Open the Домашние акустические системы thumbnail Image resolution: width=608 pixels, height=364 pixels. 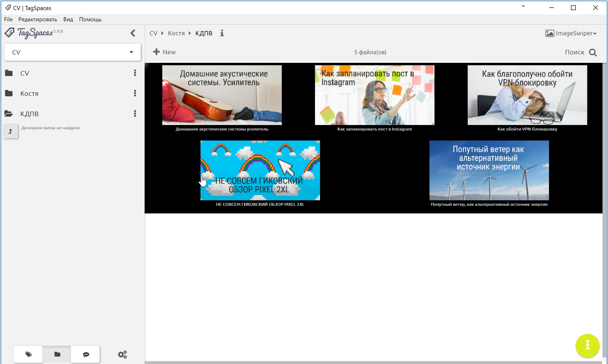222,95
